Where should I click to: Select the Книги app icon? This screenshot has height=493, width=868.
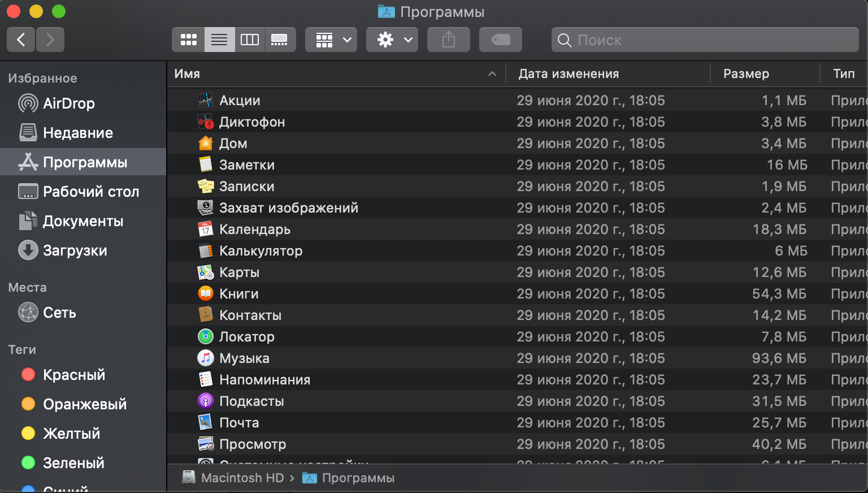[x=205, y=294]
